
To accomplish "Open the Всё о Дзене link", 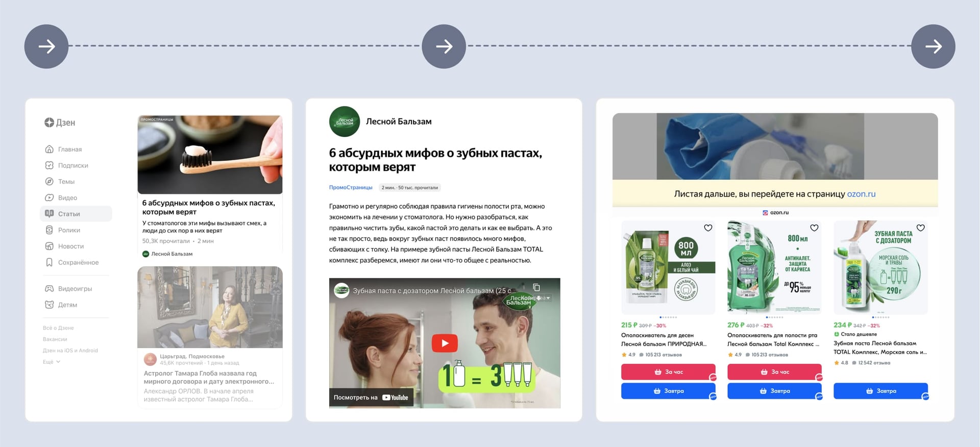I will [58, 328].
